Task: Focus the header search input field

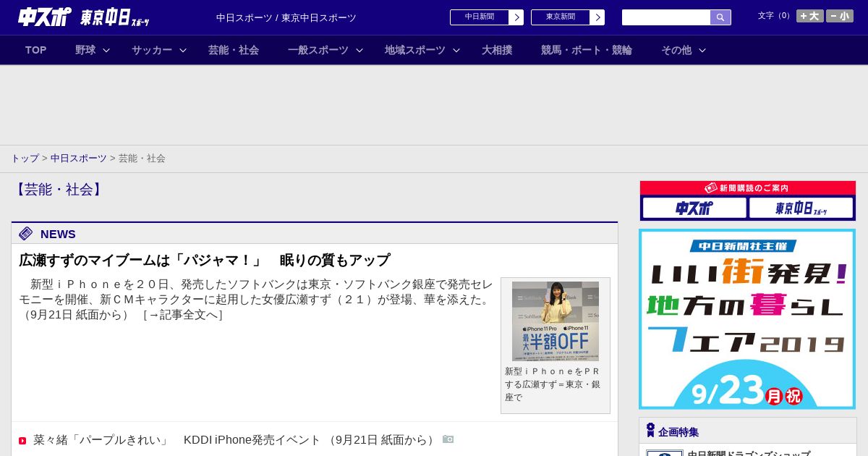Action: 666,17
